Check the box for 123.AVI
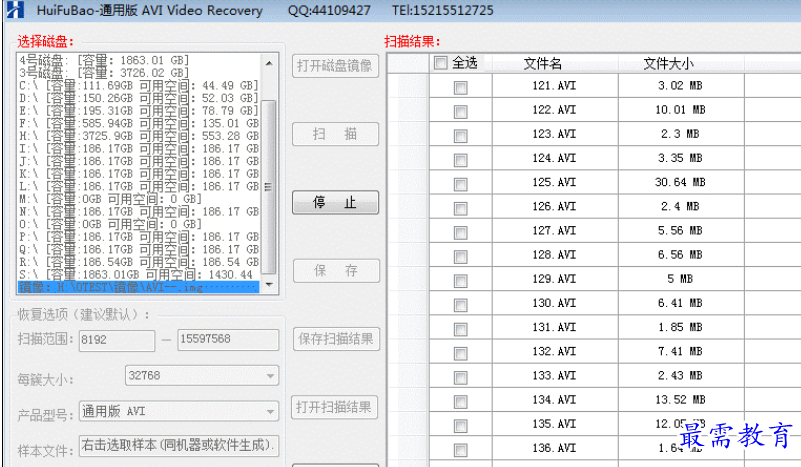Image resolution: width=801 pixels, height=467 pixels. 460,136
